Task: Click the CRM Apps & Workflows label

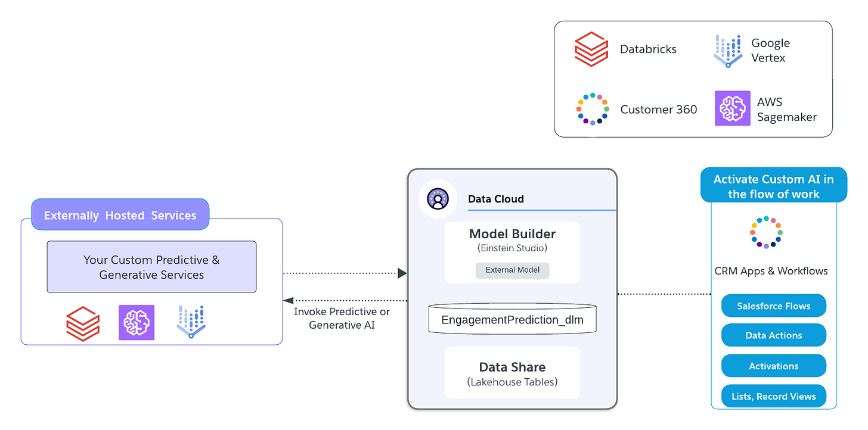Action: (771, 271)
